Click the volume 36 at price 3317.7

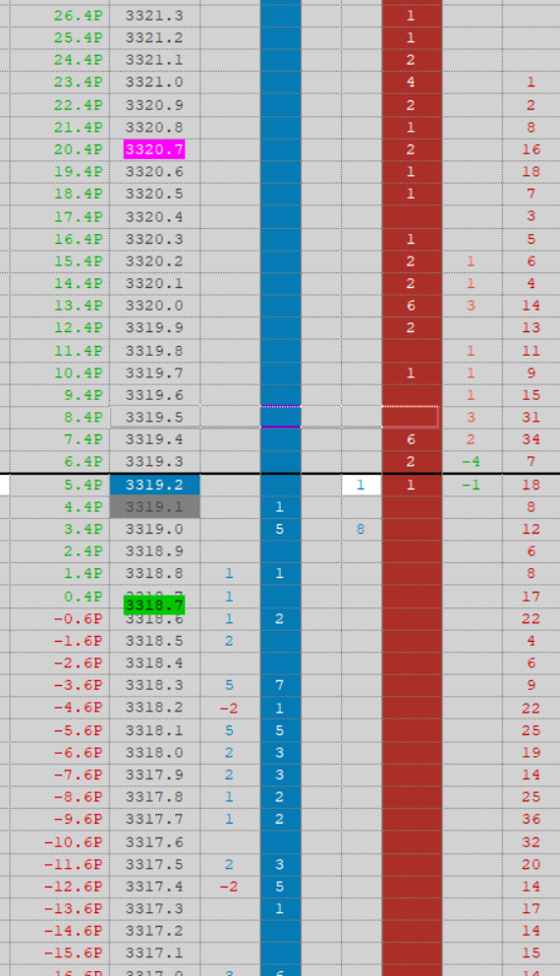531,819
